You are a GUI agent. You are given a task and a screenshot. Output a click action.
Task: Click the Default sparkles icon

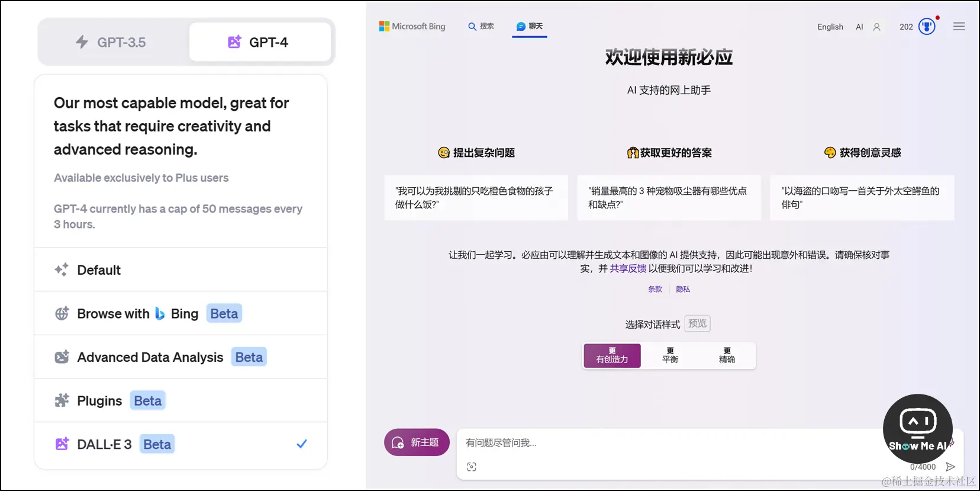point(62,270)
